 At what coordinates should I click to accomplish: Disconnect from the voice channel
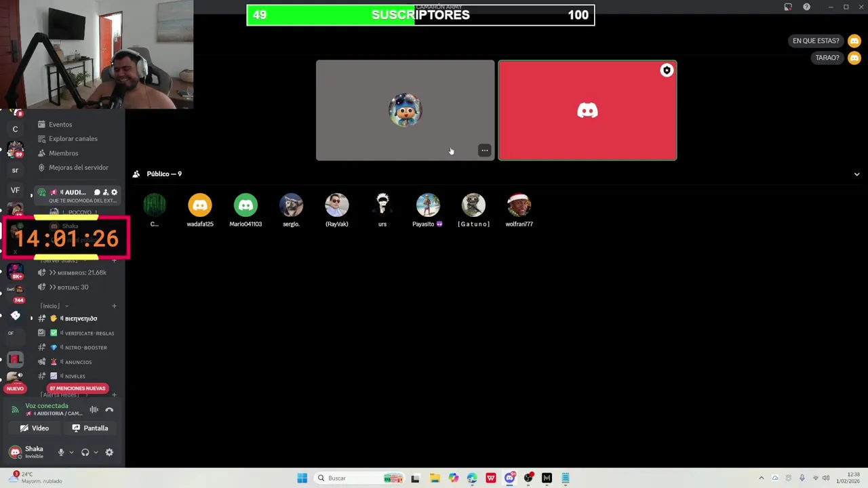[x=109, y=409]
